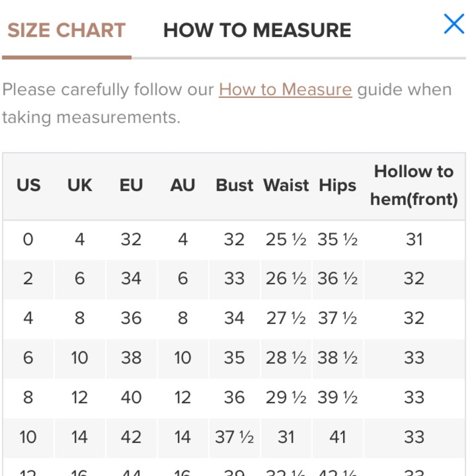476x476 pixels.
Task: Switch to the HOW TO MEASURE tab
Action: 257,30
